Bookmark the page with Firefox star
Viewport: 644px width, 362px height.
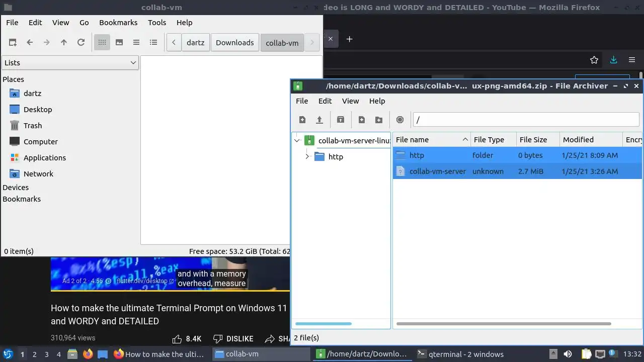point(594,60)
